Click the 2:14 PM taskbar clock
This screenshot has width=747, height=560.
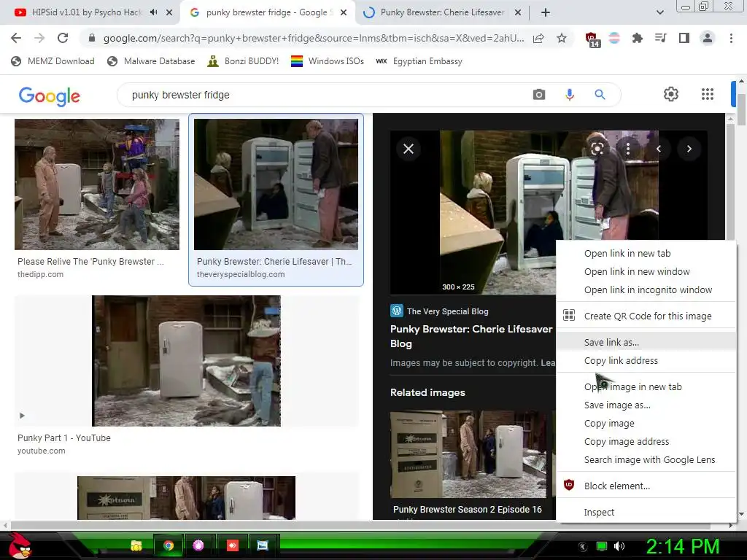682,546
